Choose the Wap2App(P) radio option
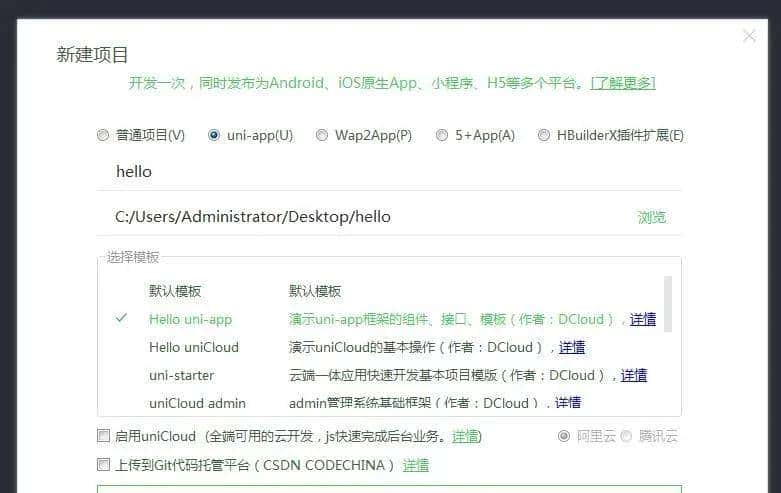 coord(322,135)
